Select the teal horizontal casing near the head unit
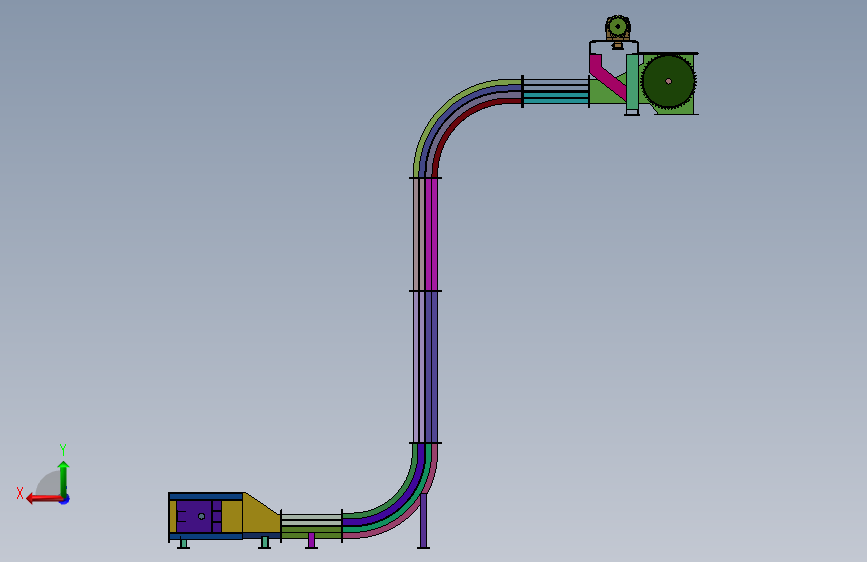The height and width of the screenshot is (562, 867). (x=555, y=98)
